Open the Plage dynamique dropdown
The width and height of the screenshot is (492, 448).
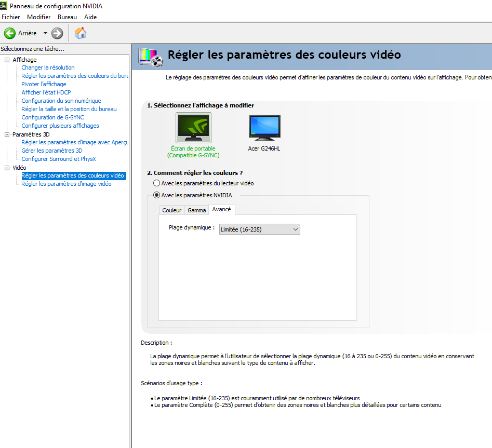[259, 229]
